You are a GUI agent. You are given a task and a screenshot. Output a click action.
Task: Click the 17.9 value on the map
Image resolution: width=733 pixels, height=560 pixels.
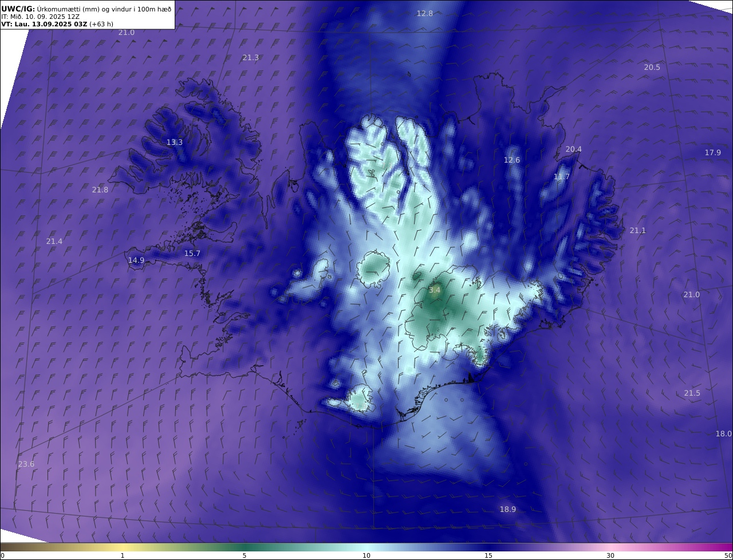pos(713,152)
